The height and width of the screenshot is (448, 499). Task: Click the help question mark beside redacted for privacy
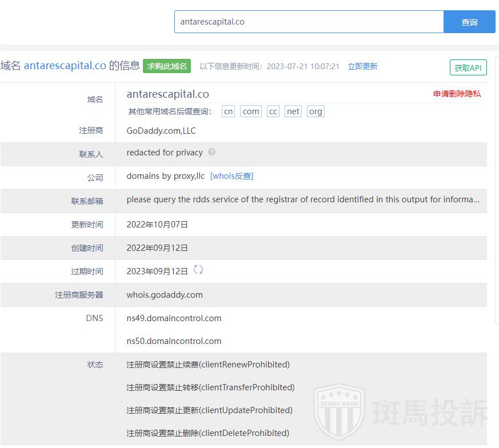(x=212, y=152)
